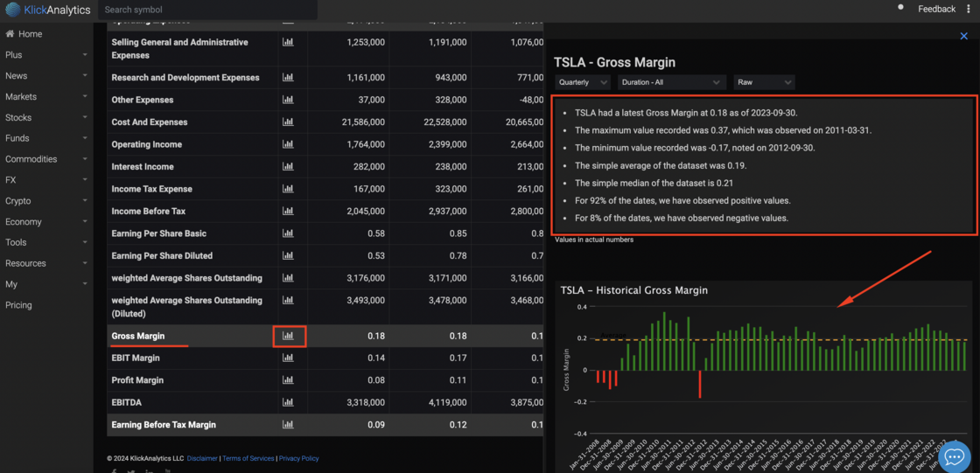Click the Profit Margin value 0.11
Image resolution: width=980 pixels, height=473 pixels.
point(458,380)
